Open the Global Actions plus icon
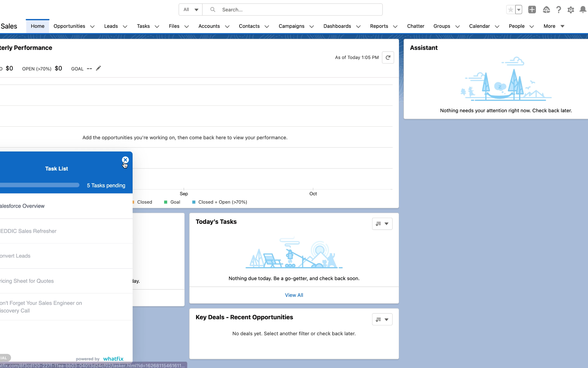The image size is (588, 368). [532, 10]
